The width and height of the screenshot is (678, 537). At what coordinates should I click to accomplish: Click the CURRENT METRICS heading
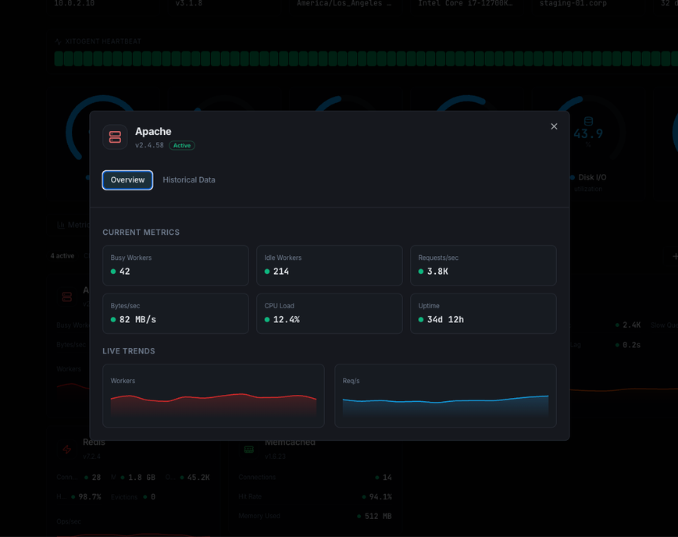(141, 232)
